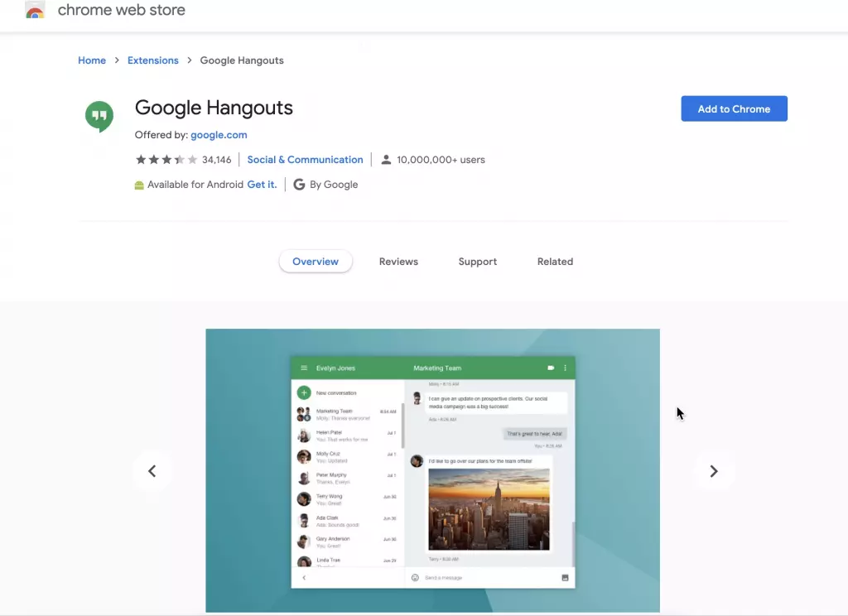Click the Available for Android text
The width and height of the screenshot is (848, 616).
[195, 185]
